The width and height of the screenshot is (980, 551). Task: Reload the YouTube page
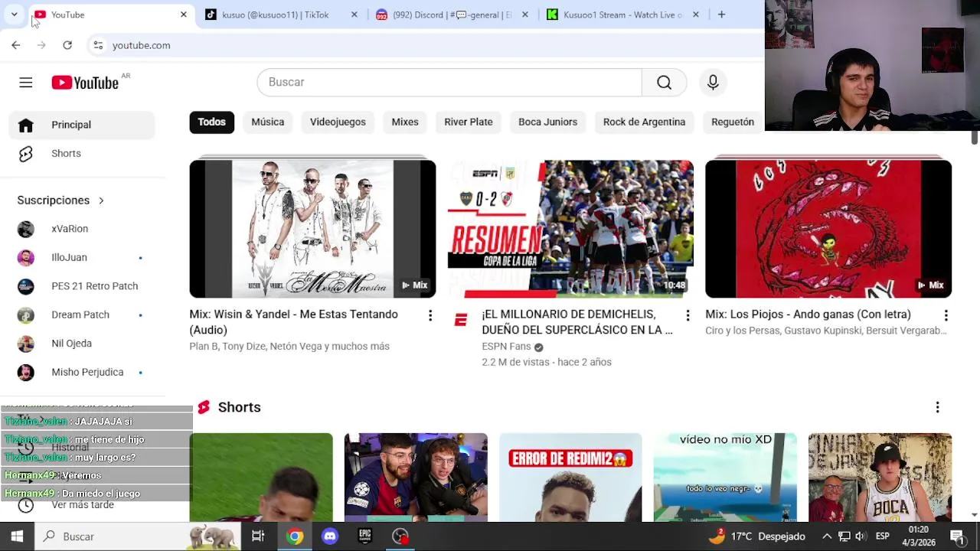(67, 45)
